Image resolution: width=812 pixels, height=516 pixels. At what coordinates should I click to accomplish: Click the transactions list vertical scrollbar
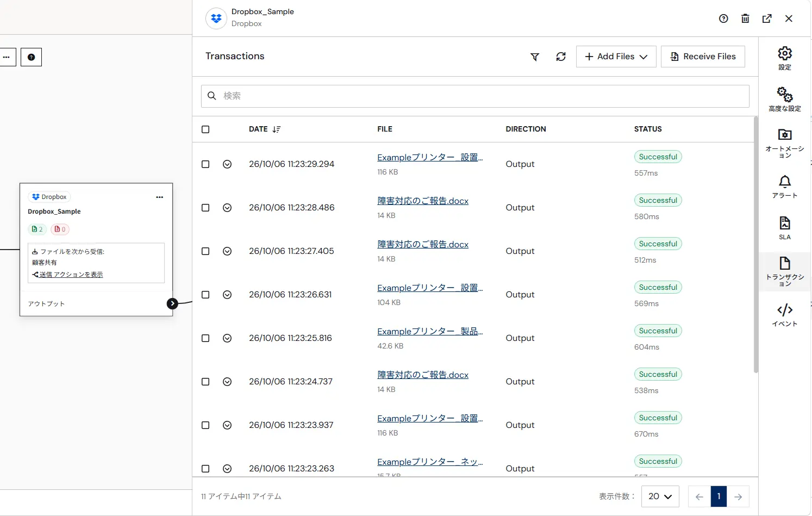[755, 245]
